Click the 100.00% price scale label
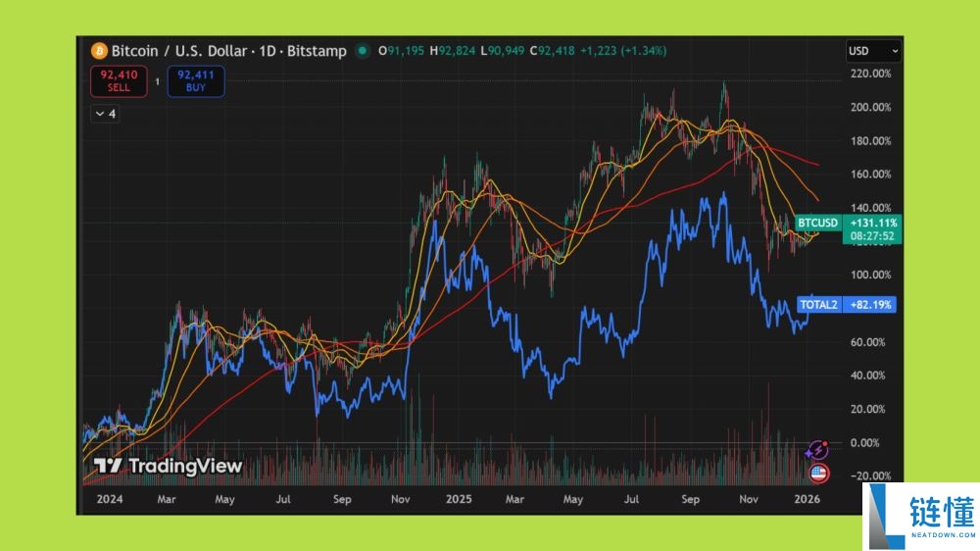980x551 pixels. pos(870,275)
